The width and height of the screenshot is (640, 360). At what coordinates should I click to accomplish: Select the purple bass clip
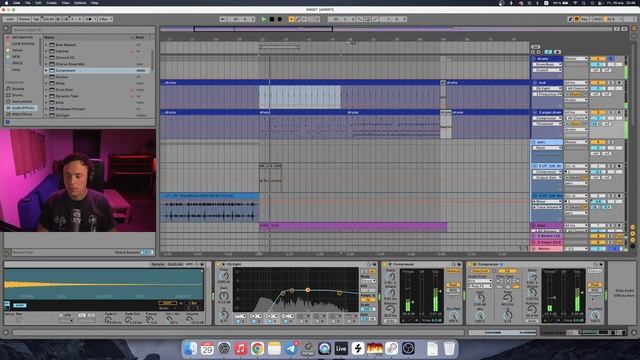pos(353,227)
